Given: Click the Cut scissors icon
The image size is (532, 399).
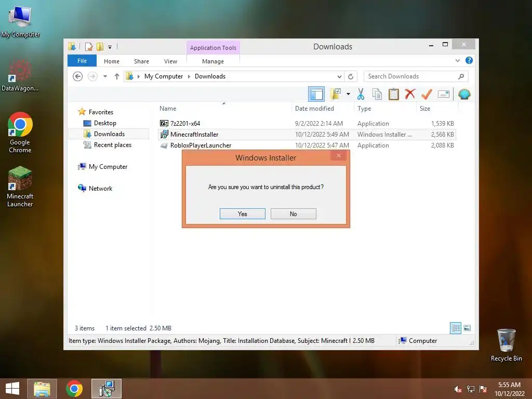Looking at the screenshot, I should coord(361,94).
